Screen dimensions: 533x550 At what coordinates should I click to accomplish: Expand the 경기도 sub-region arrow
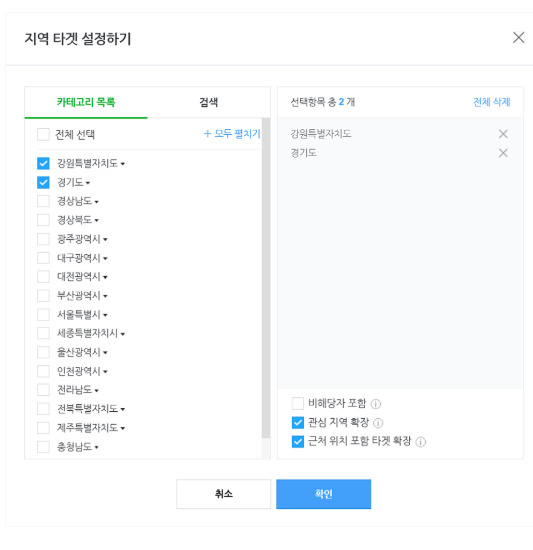88,183
